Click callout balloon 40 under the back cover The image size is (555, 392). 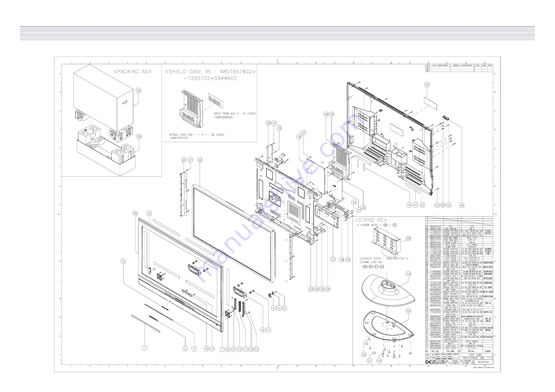[409, 205]
